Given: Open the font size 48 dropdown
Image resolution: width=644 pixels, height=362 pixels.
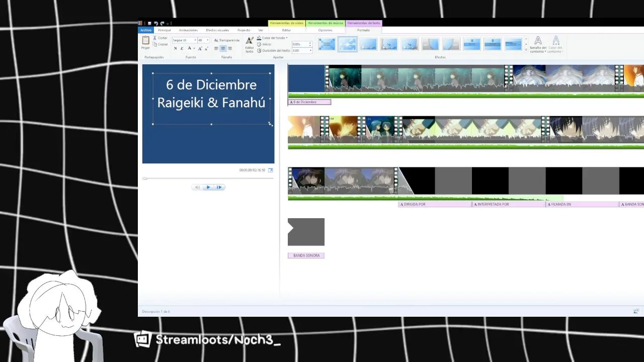Looking at the screenshot, I should tap(207, 40).
